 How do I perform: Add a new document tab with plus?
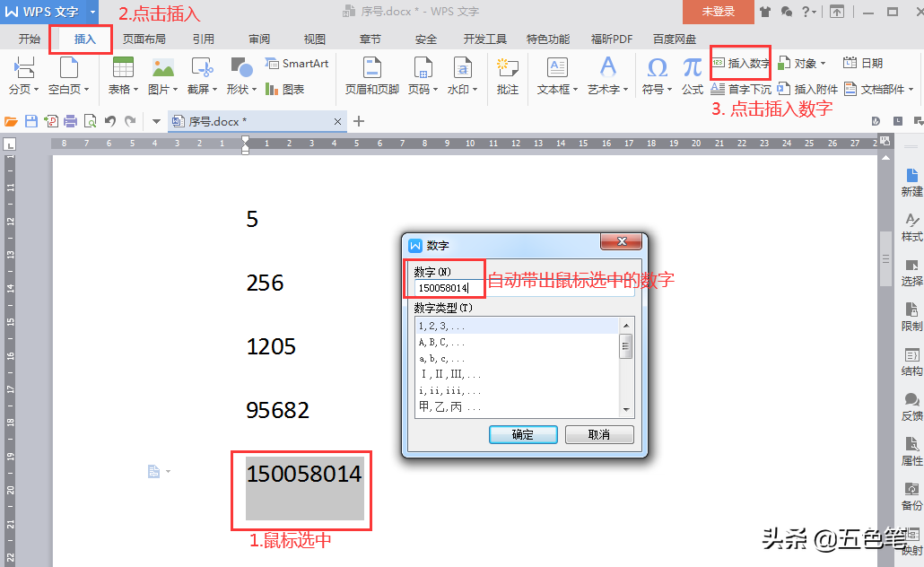[358, 121]
